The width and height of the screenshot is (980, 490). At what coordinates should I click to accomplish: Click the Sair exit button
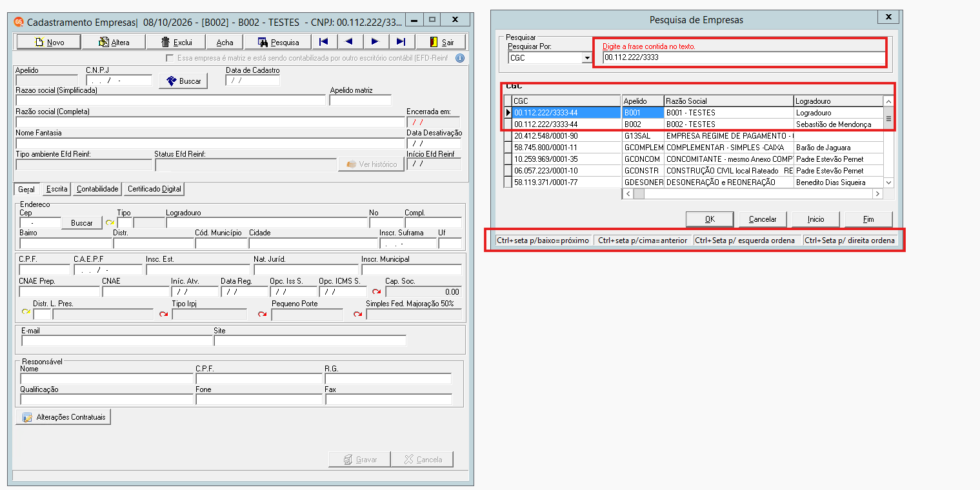point(441,42)
